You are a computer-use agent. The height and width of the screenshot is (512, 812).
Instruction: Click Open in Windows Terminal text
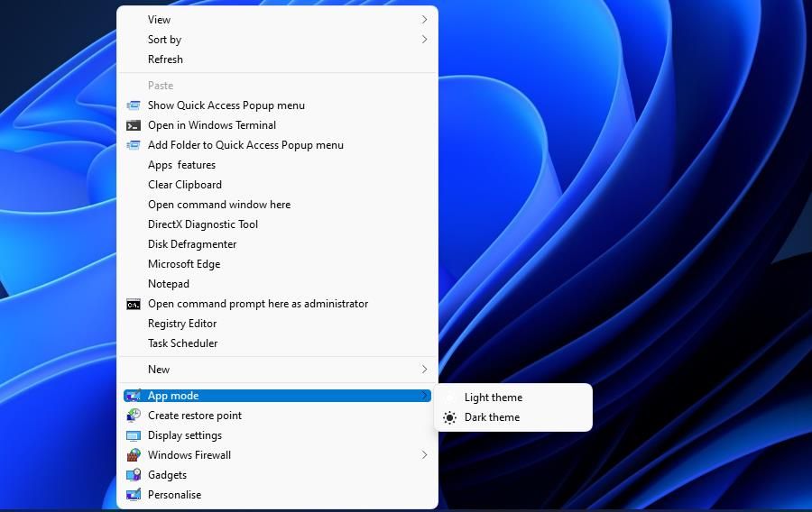pos(212,125)
